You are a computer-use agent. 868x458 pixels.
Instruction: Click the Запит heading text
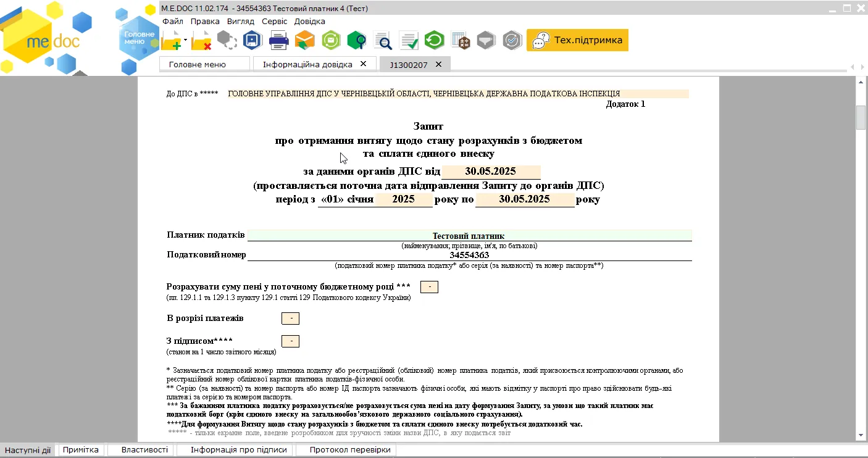(428, 126)
